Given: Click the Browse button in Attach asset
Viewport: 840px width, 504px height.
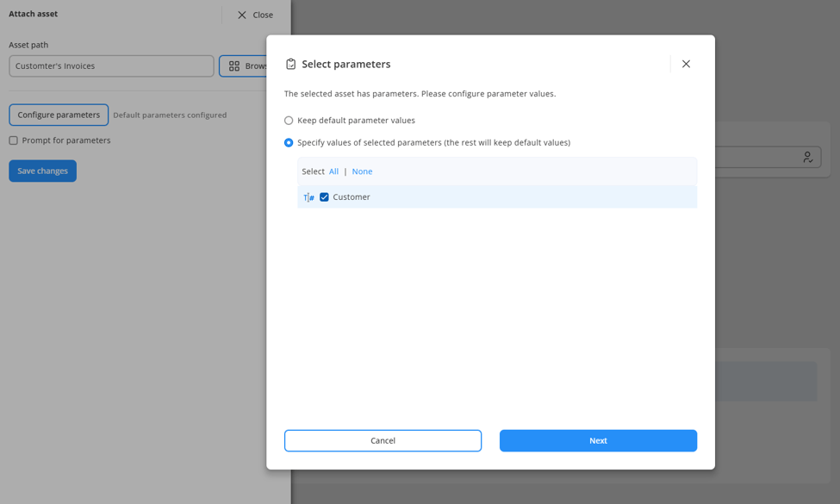Looking at the screenshot, I should 243,65.
